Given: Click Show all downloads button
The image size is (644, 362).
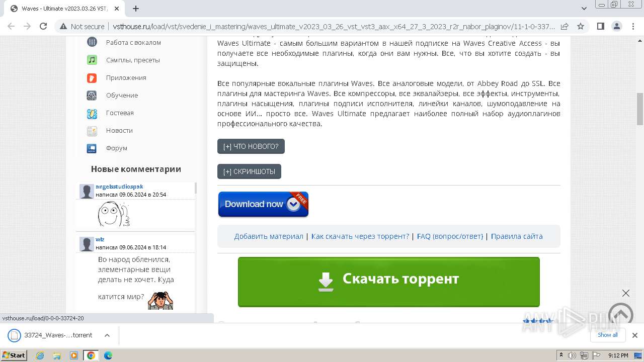Looking at the screenshot, I should [x=608, y=335].
